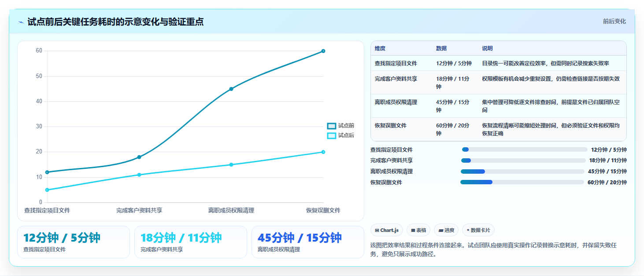Click the 查找指定项目文件 x-axis label on chart
The image size is (644, 276).
coord(47,211)
